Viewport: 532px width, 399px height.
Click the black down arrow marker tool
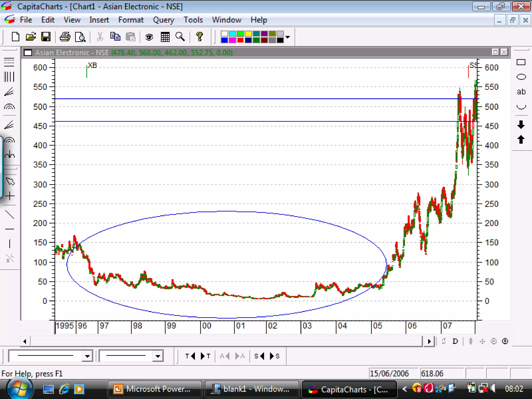[x=521, y=124]
